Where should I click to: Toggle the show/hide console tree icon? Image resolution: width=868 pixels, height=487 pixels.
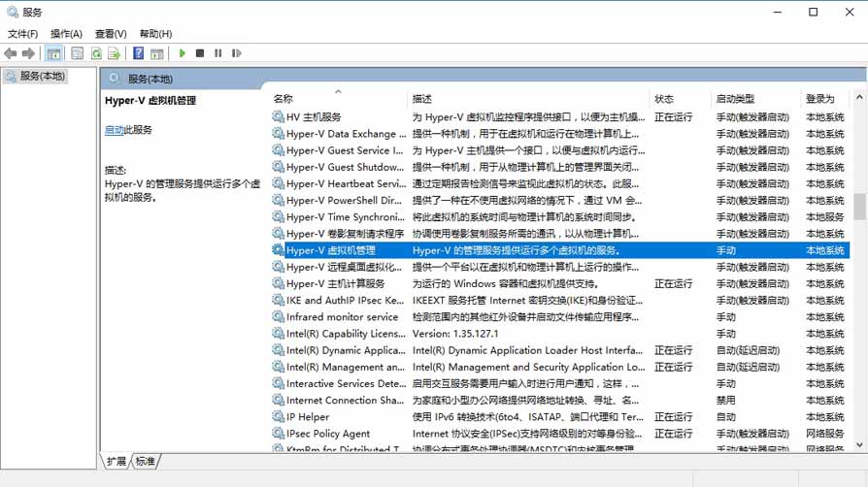[54, 53]
